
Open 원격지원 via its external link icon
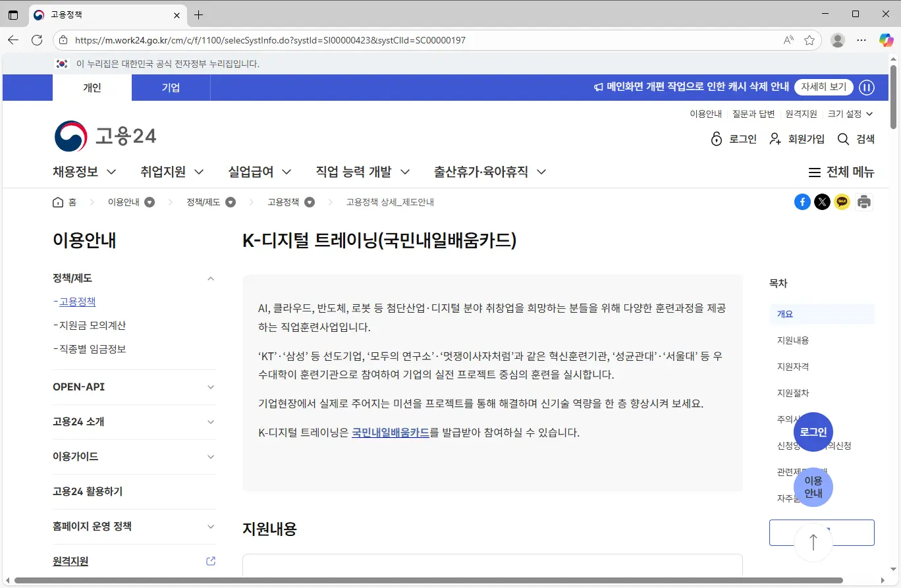tap(210, 560)
